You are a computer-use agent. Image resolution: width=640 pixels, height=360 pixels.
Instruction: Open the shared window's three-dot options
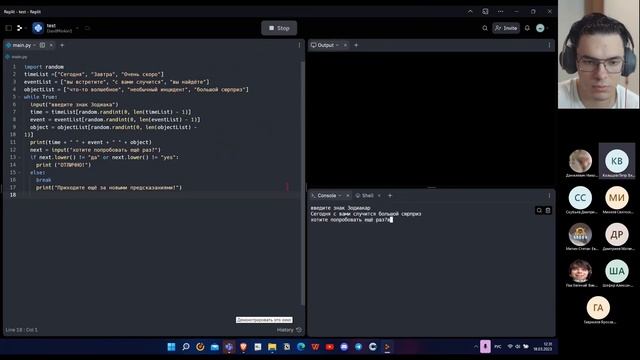pyautogui.click(x=500, y=11)
